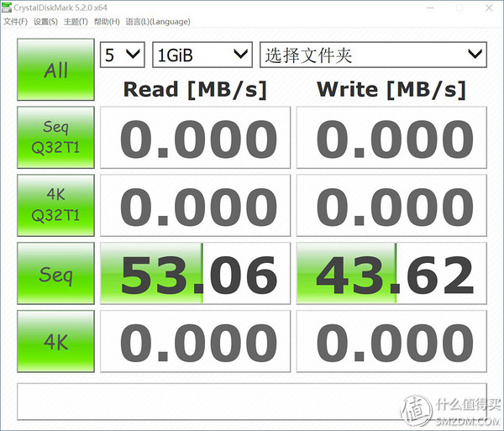This screenshot has width=504, height=431.
Task: Open the 语言(L)(Language) menu
Action: 158,22
